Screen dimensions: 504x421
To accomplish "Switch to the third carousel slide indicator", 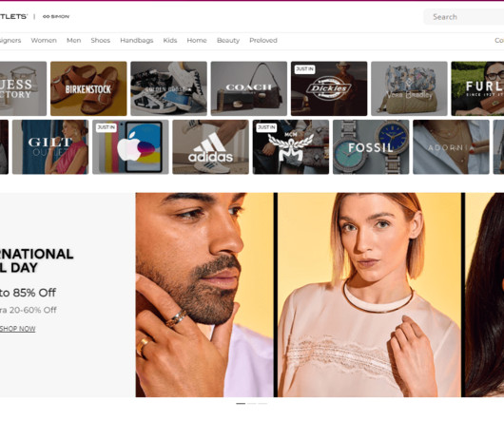I will coord(262,404).
